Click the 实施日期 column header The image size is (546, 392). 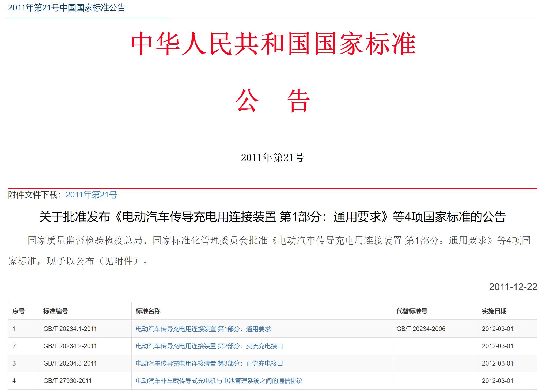pyautogui.click(x=494, y=311)
